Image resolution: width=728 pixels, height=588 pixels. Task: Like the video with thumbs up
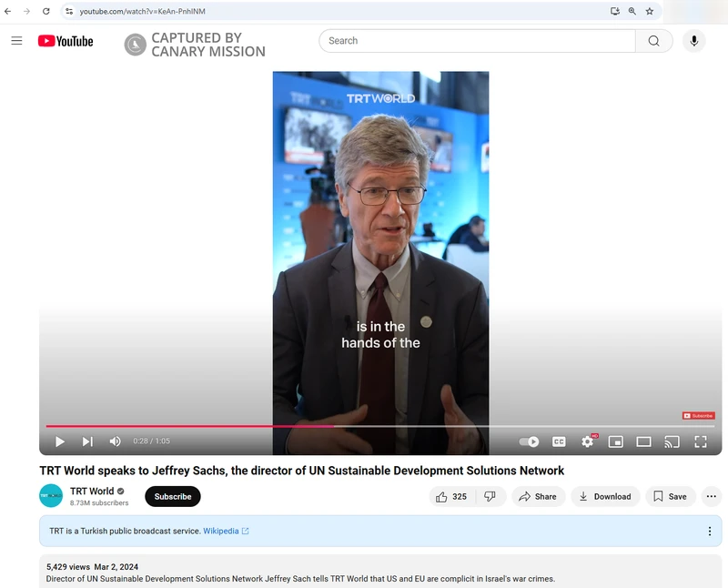[x=451, y=496]
